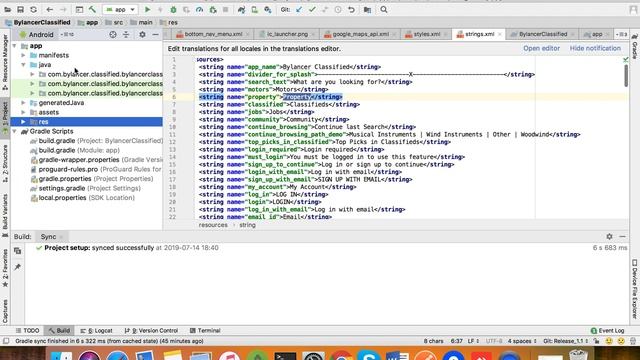Screen dimensions: 640x360
Task: Collapse the java folder
Action: pos(23,64)
